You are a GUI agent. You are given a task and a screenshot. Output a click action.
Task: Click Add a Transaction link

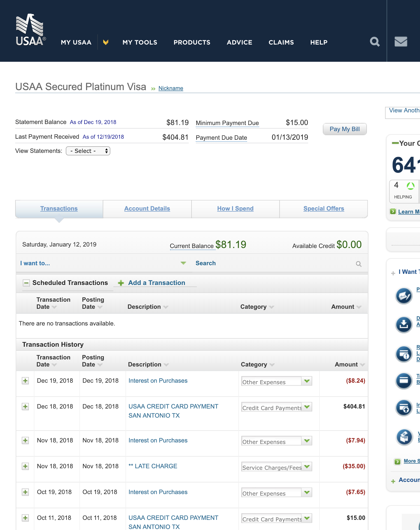[157, 283]
